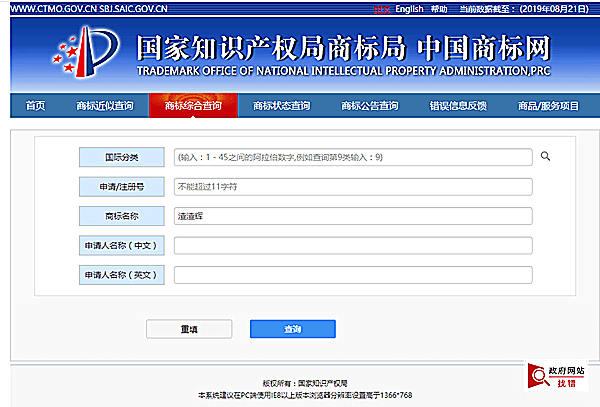Image resolution: width=600 pixels, height=407 pixels.
Task: Click the 申请/注册号 label
Action: [x=122, y=187]
